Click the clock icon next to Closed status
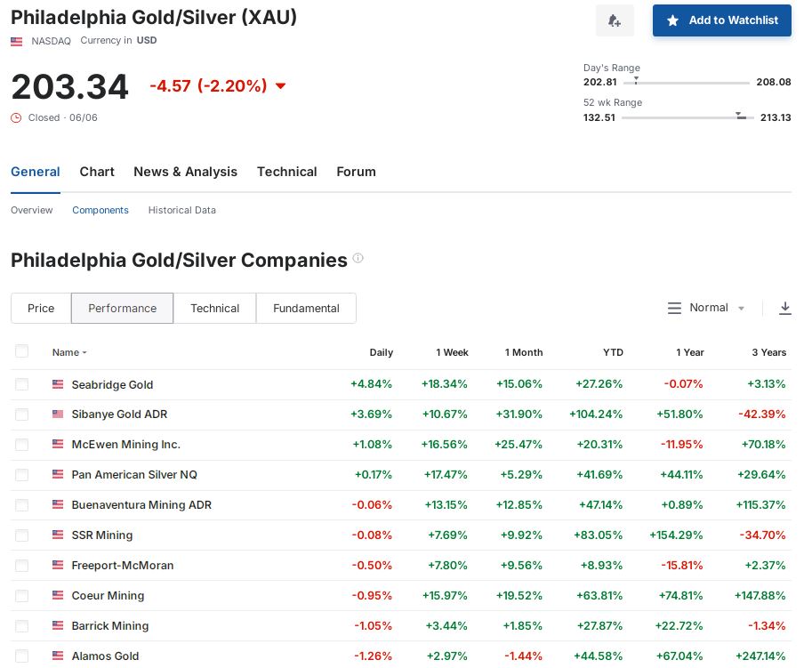The width and height of the screenshot is (812, 668). (x=16, y=117)
